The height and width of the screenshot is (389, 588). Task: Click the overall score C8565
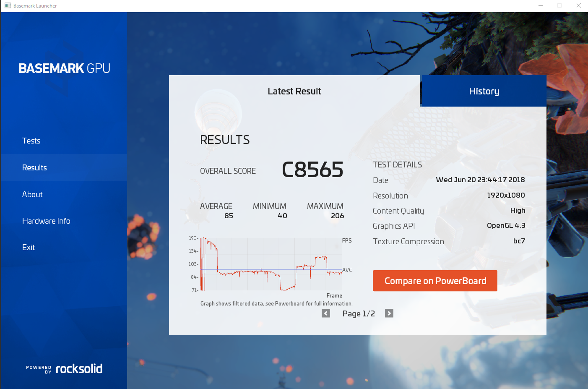pyautogui.click(x=312, y=170)
